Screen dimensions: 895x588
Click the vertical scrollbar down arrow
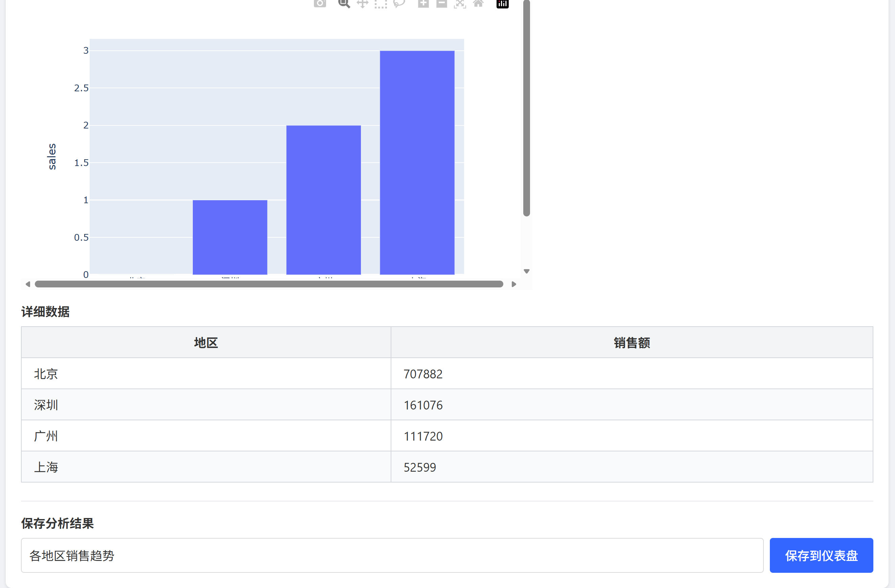[526, 271]
